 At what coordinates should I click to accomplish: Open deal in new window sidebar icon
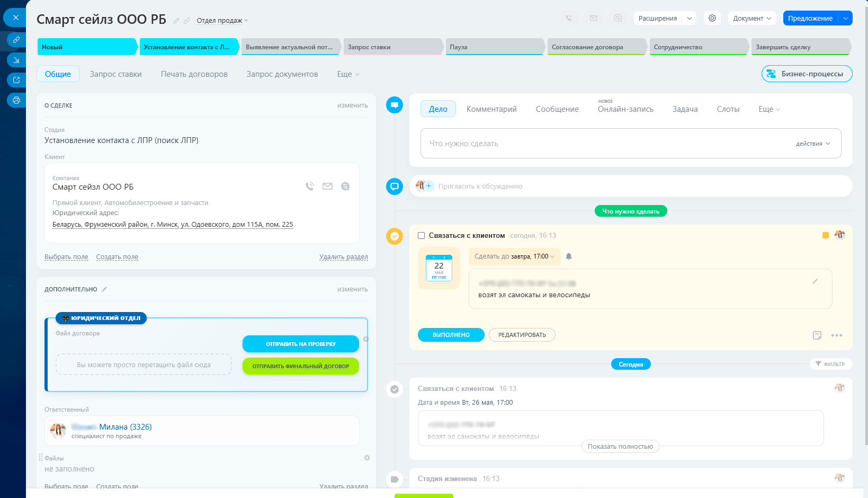pos(16,80)
